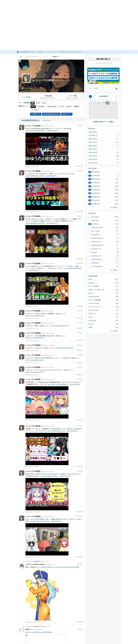Enable the Mentionを除く filter
Viewport: 138px width, 644px height.
[x=52, y=106]
